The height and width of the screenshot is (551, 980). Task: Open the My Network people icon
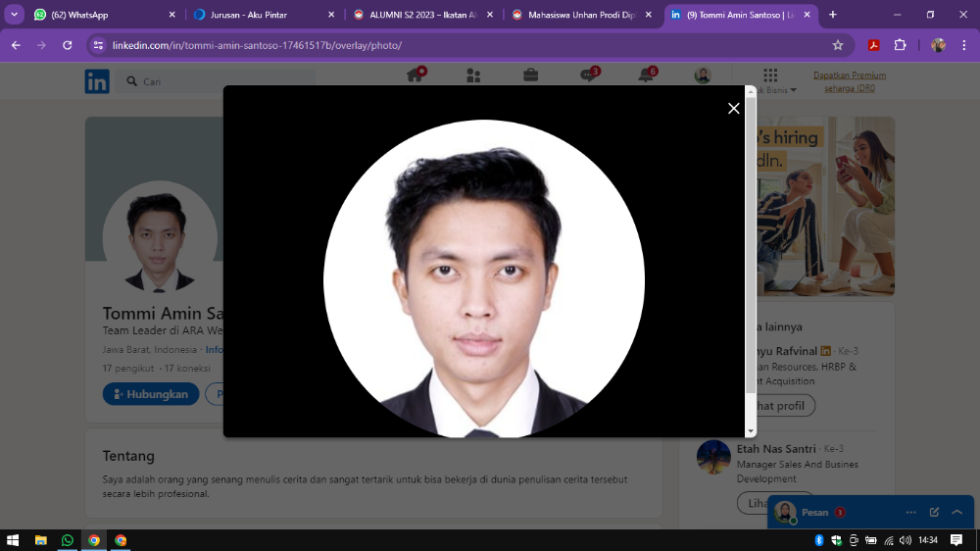pos(473,76)
